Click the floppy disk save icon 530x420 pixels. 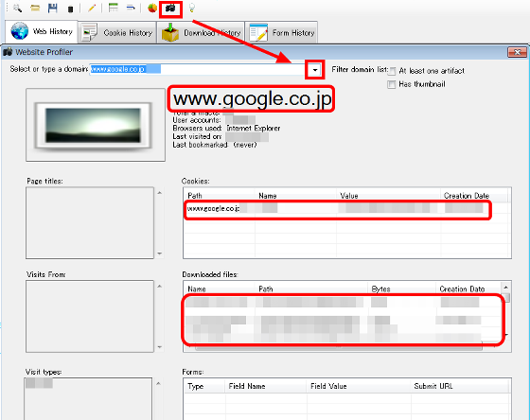point(53,8)
